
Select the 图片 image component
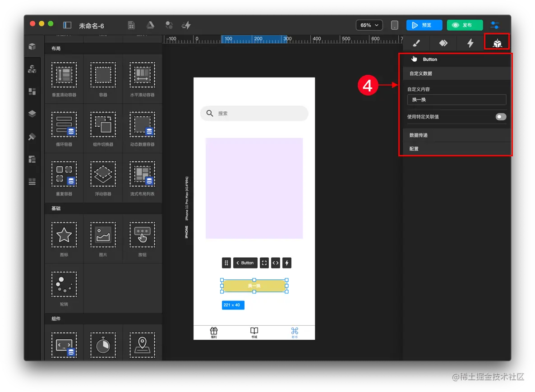point(103,238)
